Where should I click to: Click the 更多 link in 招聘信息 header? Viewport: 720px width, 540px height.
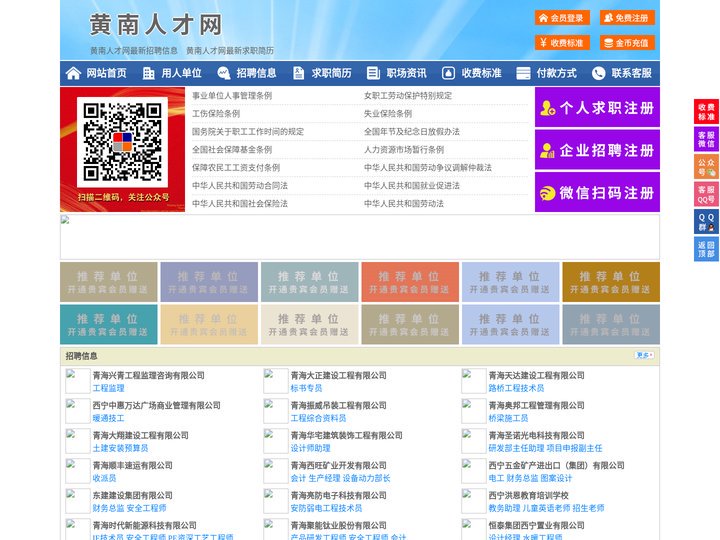pos(644,355)
